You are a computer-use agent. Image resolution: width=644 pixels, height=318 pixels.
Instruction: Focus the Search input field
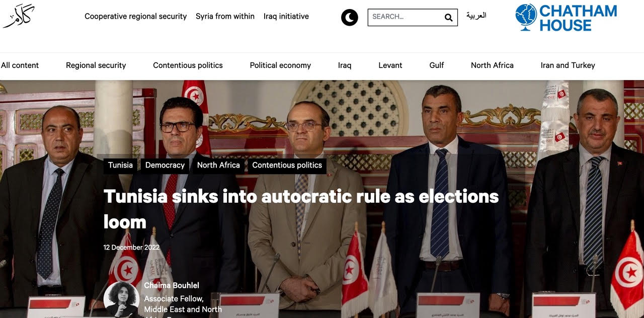point(406,17)
